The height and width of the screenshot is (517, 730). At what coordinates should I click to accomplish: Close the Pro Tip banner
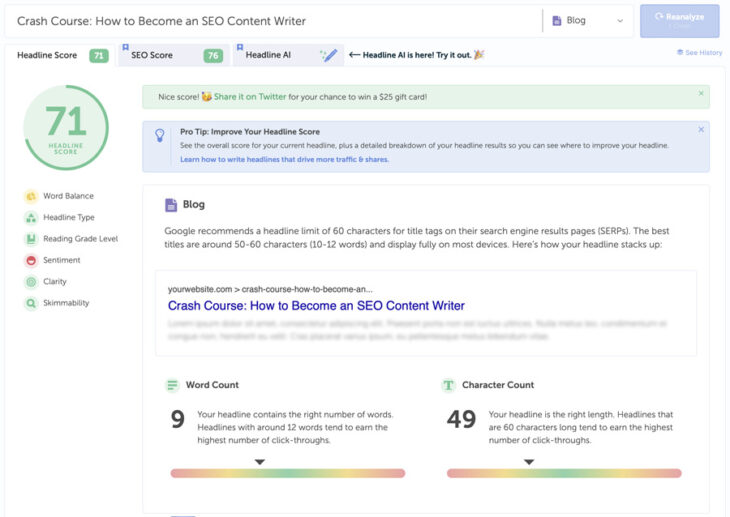coord(701,130)
